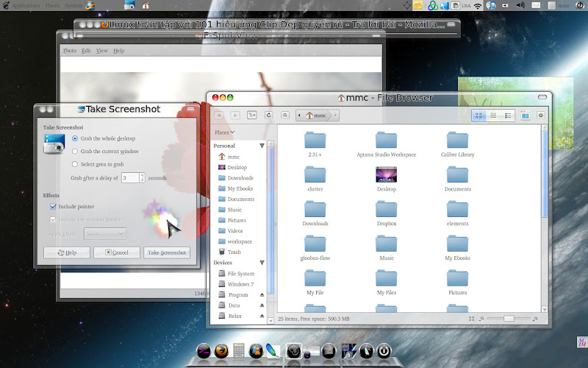The width and height of the screenshot is (588, 368).
Task: Open the Photo menu in F-Spot
Action: pos(69,50)
